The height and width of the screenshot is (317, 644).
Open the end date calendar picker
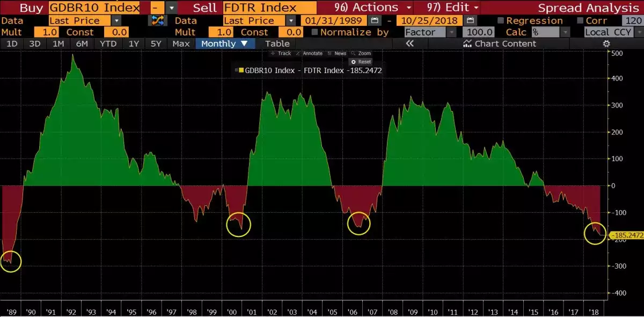[x=470, y=20]
